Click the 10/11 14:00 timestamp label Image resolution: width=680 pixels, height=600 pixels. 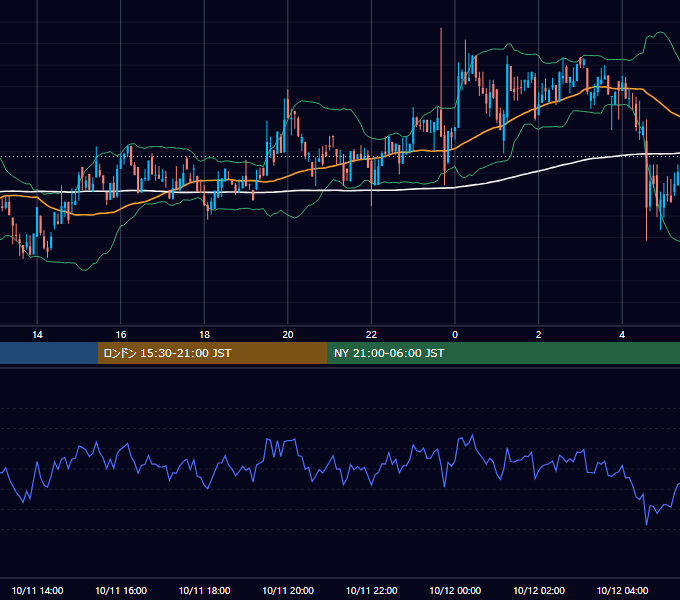tap(37, 590)
